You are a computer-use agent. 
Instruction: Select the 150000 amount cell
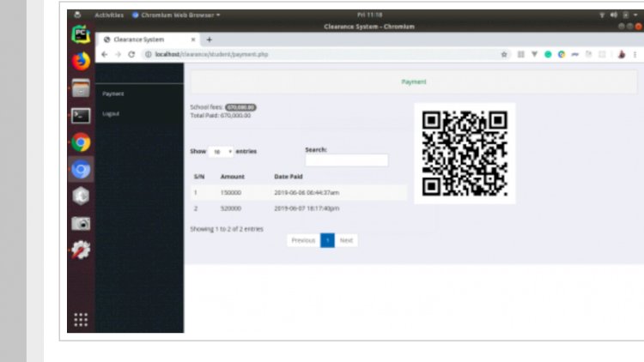point(231,192)
